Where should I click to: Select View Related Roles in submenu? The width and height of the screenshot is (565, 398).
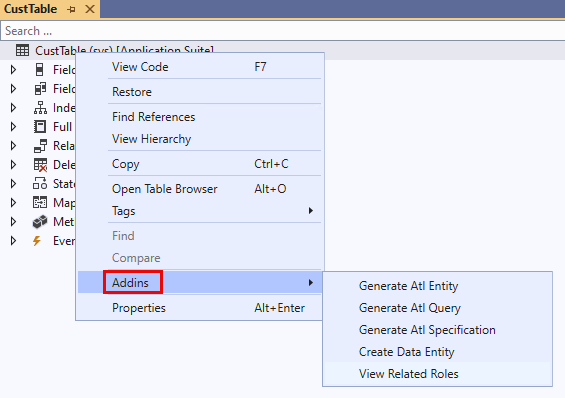coord(437,374)
